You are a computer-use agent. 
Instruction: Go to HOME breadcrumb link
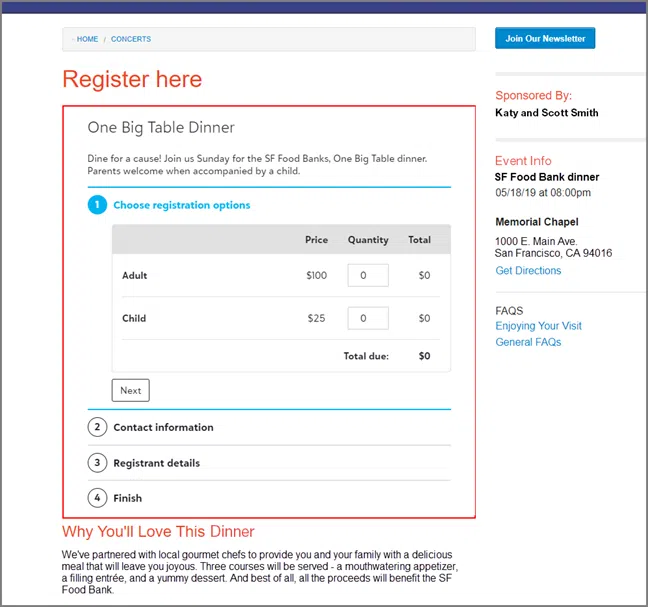[x=87, y=39]
